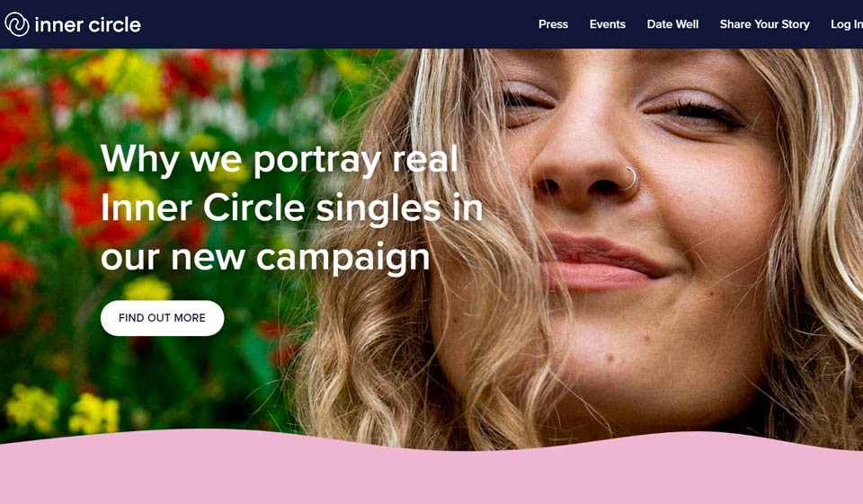
Task: Go to the Events page
Action: pos(607,24)
